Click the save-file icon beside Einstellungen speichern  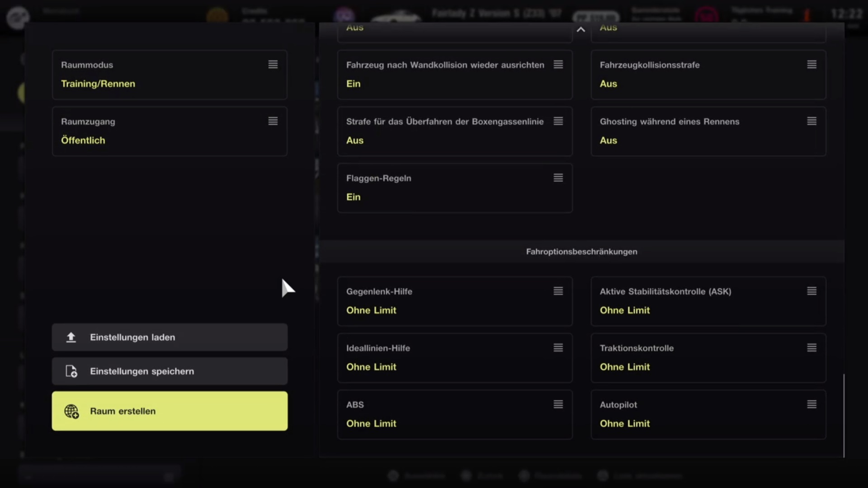[x=71, y=371]
